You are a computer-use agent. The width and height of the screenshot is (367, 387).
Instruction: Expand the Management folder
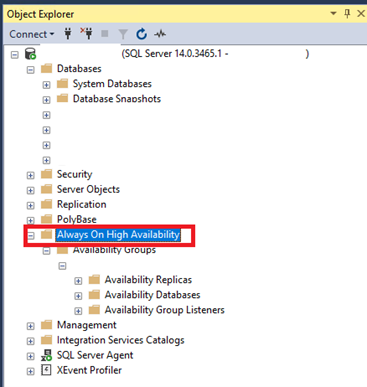pyautogui.click(x=31, y=326)
